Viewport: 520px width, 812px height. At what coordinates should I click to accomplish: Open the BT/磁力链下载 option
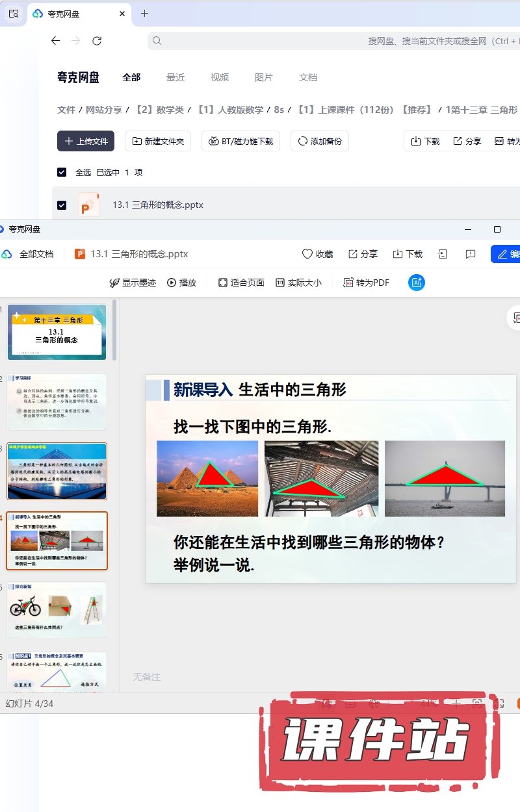click(x=240, y=141)
